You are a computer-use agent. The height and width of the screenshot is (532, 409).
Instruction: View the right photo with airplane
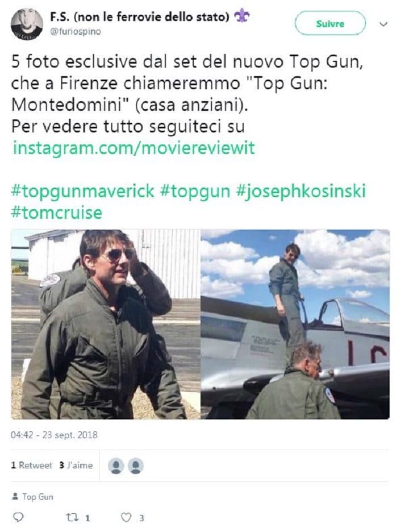295,325
